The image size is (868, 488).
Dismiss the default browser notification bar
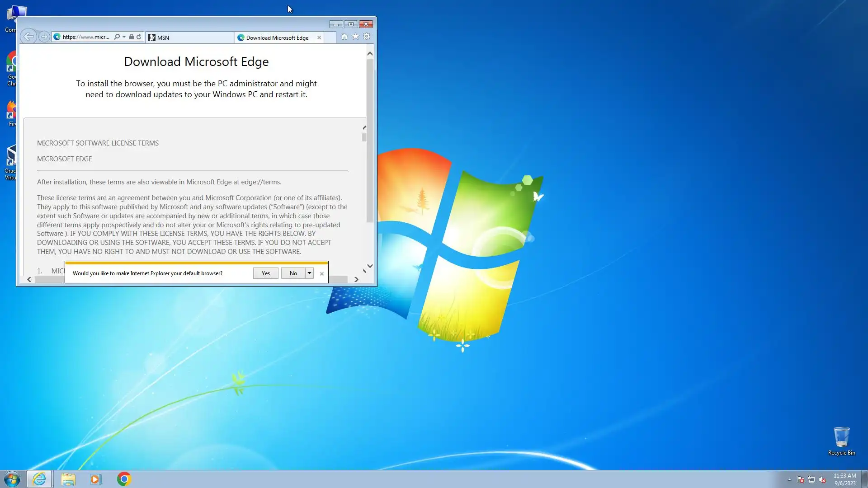click(x=321, y=273)
